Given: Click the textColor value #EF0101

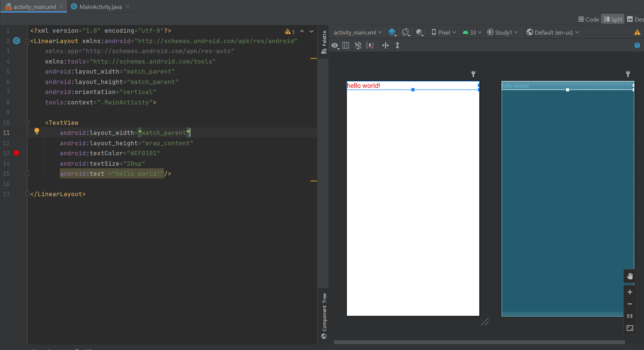Looking at the screenshot, I should pos(144,153).
